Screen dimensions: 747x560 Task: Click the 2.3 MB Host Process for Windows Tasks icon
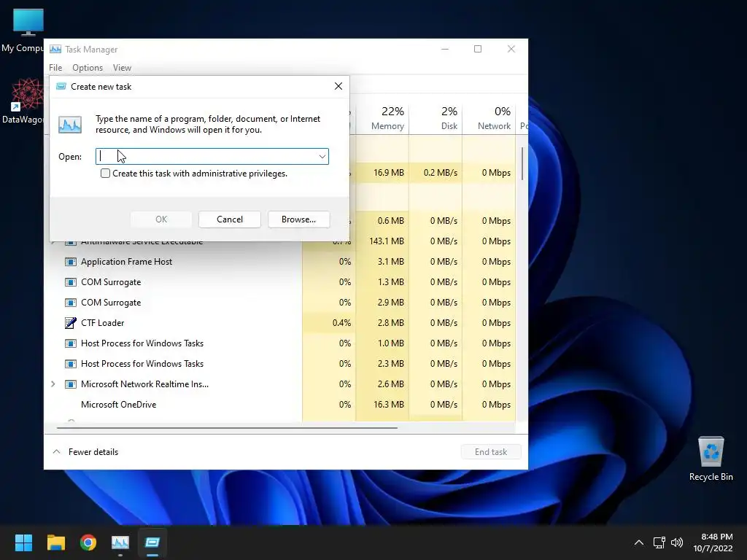tap(71, 364)
